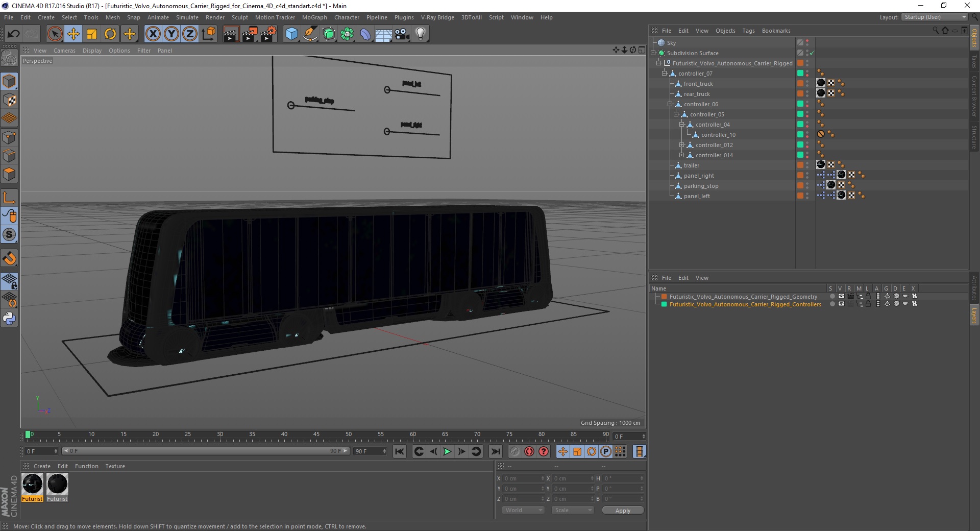
Task: Switch to Points mode
Action: [x=9, y=137]
